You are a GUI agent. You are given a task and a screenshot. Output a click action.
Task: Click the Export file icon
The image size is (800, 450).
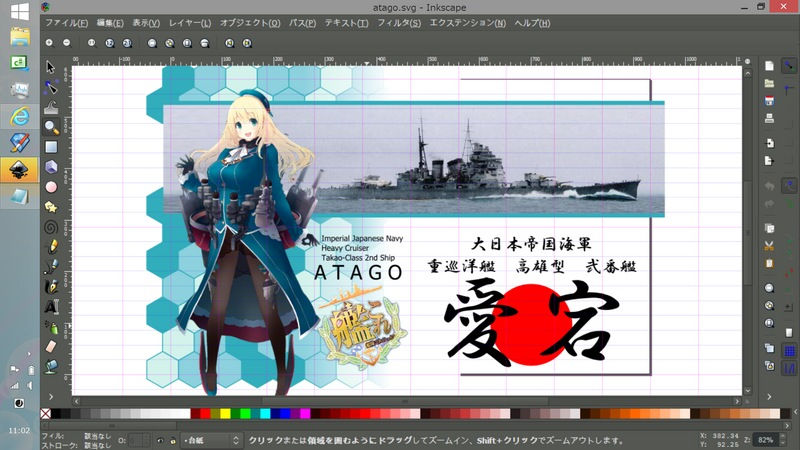(769, 161)
